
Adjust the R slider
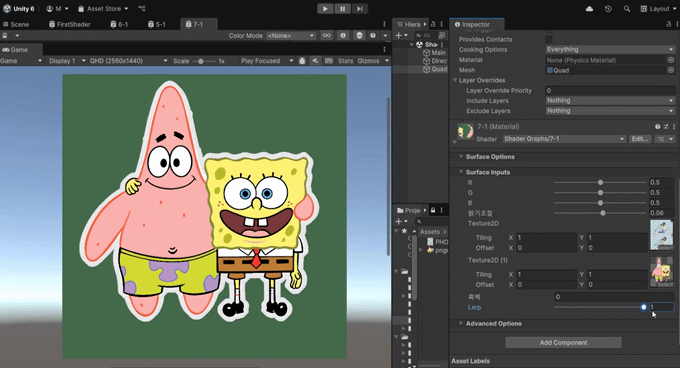[x=600, y=182]
